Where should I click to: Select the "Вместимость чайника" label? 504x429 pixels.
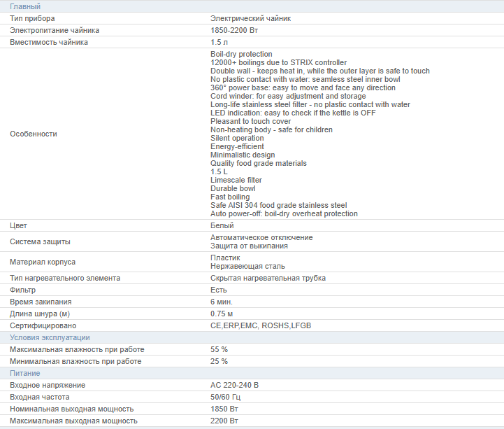click(49, 42)
